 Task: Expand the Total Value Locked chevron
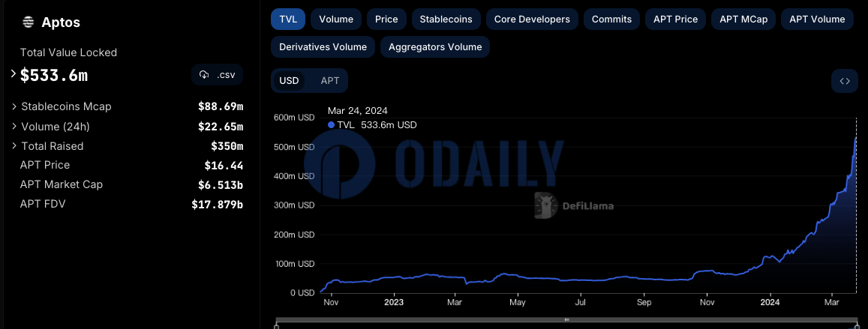[14, 73]
